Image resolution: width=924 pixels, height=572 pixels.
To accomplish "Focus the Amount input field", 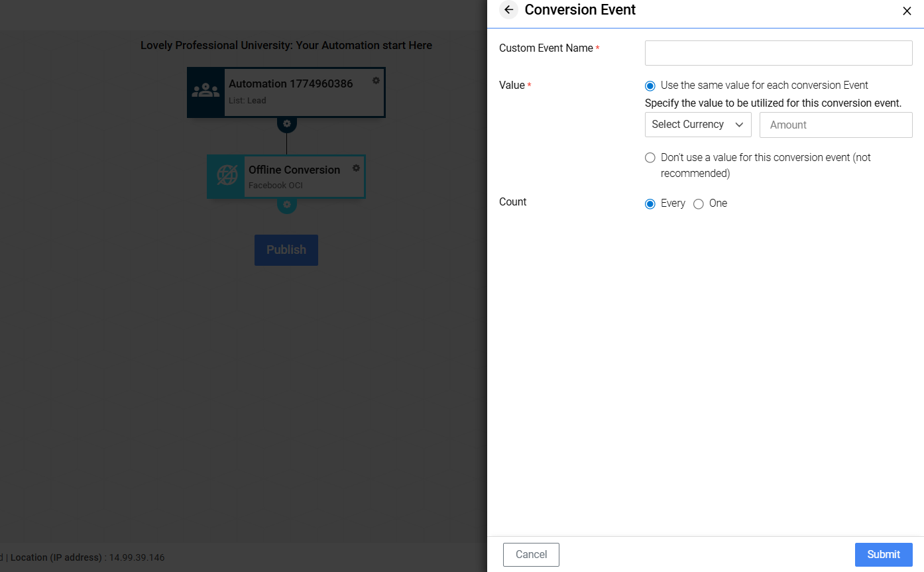I will coord(835,125).
